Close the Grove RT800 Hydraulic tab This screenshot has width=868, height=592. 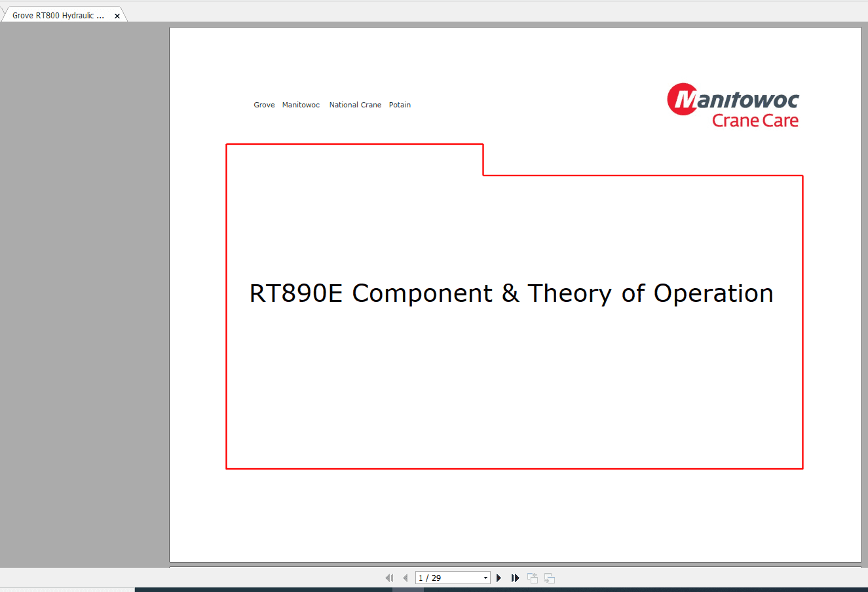[x=117, y=14]
